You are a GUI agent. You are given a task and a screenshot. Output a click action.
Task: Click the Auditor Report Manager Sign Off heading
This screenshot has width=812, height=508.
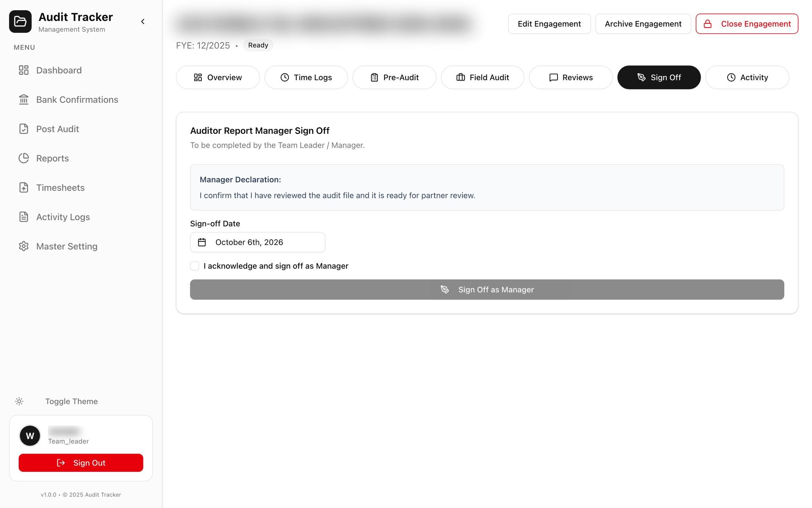point(260,131)
